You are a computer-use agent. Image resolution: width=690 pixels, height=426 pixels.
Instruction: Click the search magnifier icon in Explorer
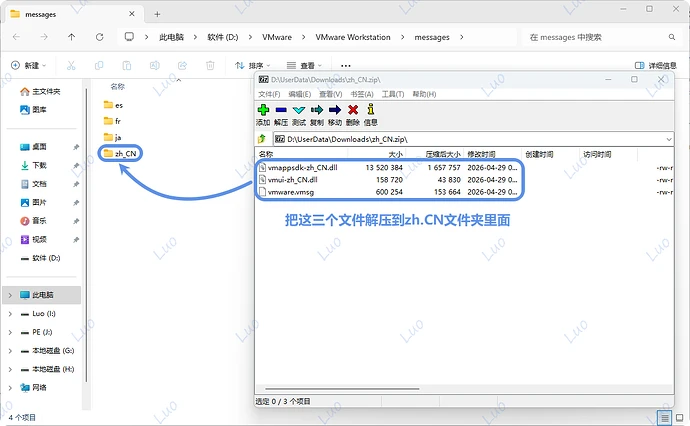click(x=672, y=37)
